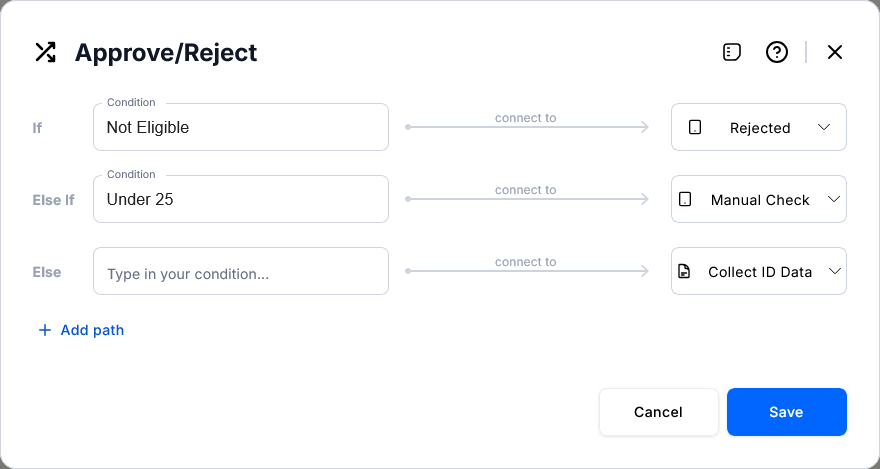Open the Manual Check connect-to selector
Image resolution: width=880 pixels, height=469 pixels.
tap(759, 200)
